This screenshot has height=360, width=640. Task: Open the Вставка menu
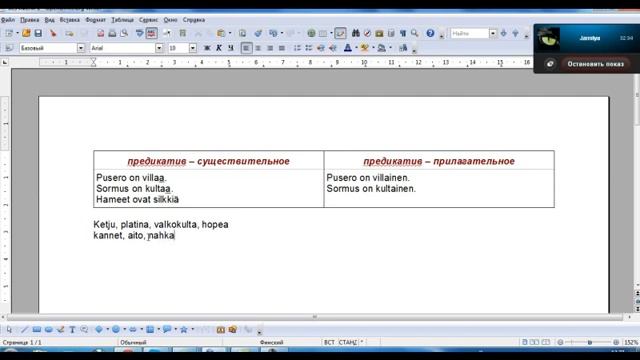pyautogui.click(x=69, y=20)
